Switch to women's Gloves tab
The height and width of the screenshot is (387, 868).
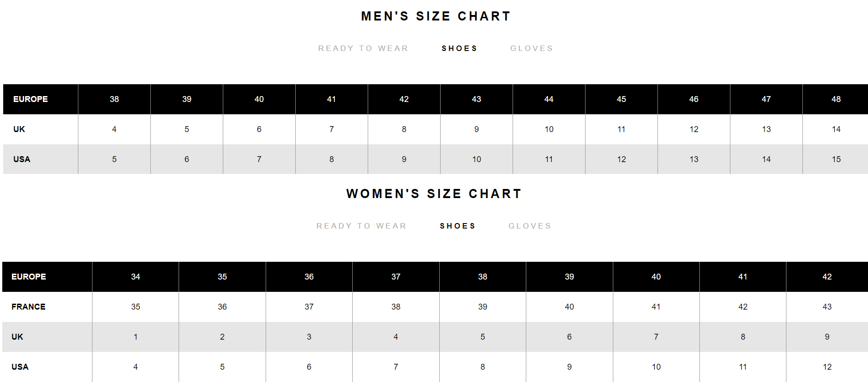point(530,226)
